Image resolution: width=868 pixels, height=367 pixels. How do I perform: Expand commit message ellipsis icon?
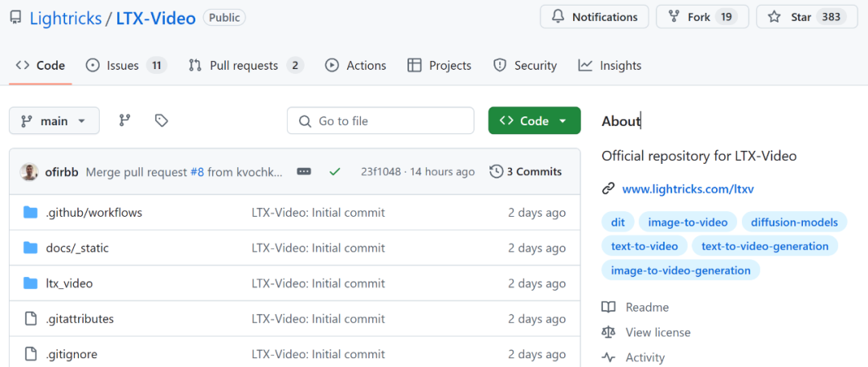[304, 172]
